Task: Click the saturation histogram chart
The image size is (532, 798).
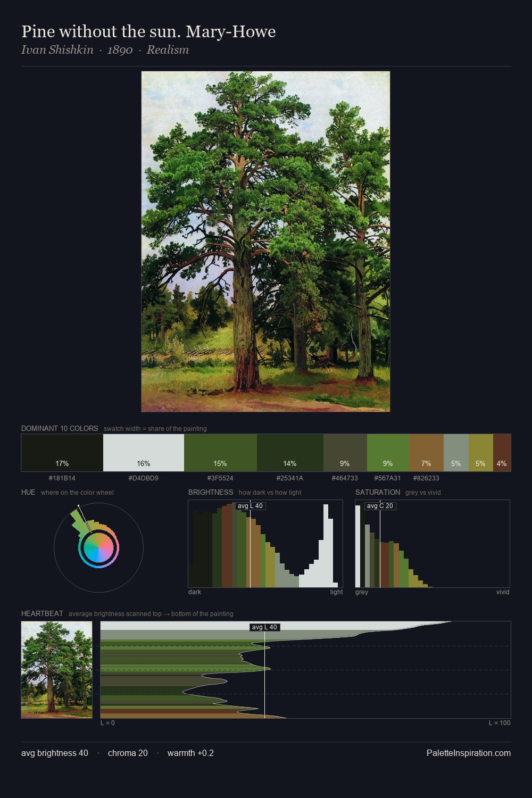Action: click(433, 544)
